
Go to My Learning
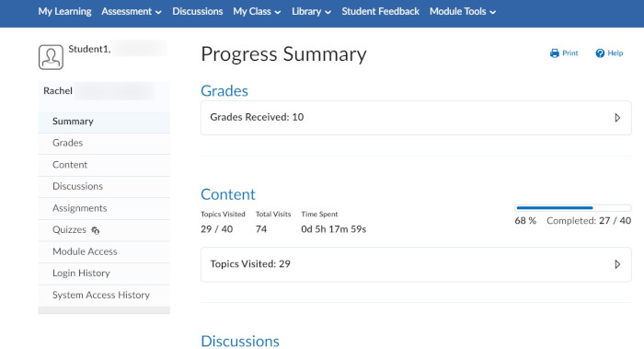(65, 11)
